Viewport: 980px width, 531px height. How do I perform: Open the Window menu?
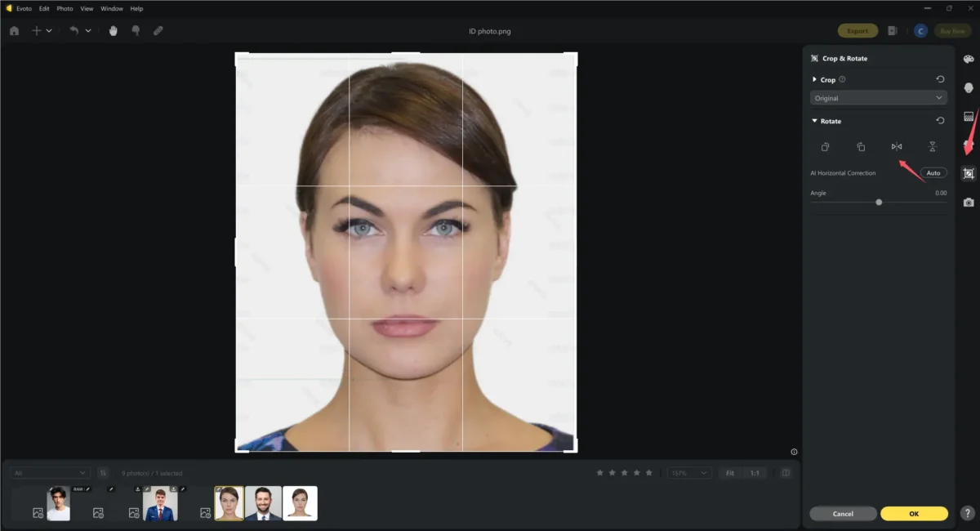(x=112, y=8)
